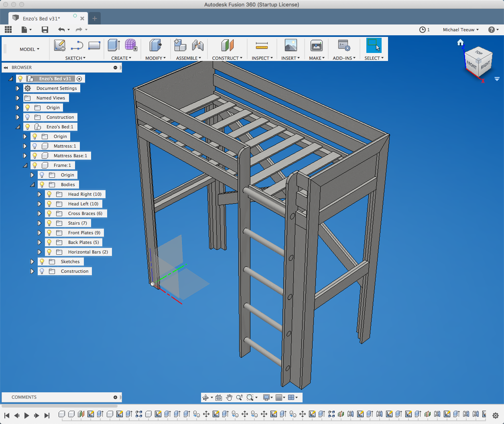Select the Press Pull modify icon
The height and width of the screenshot is (424, 504).
(x=155, y=45)
